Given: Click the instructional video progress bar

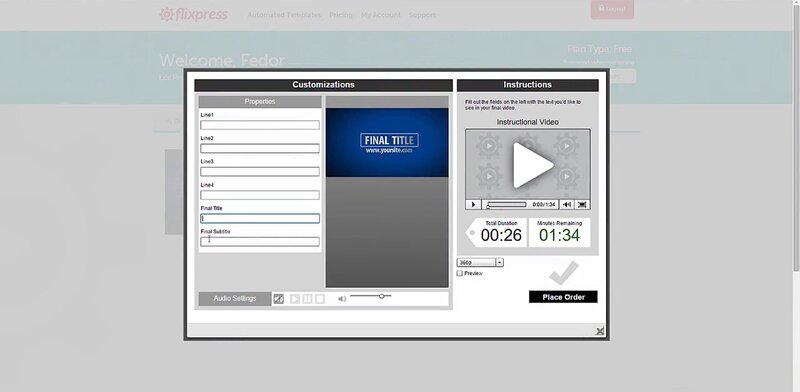Looking at the screenshot, I should pyautogui.click(x=507, y=205).
